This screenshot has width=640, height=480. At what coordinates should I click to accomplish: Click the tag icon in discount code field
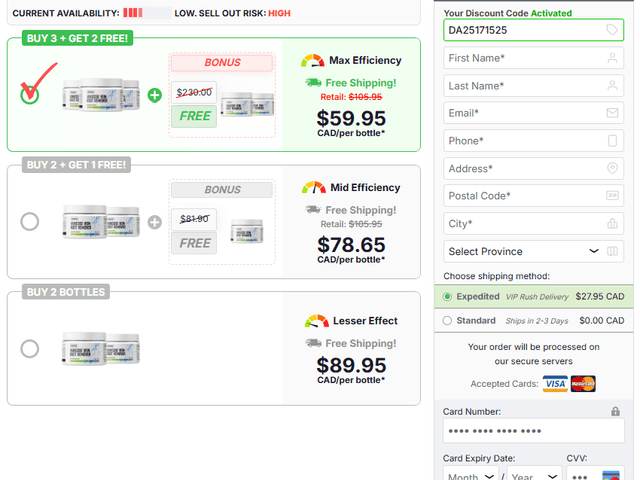coord(612,31)
